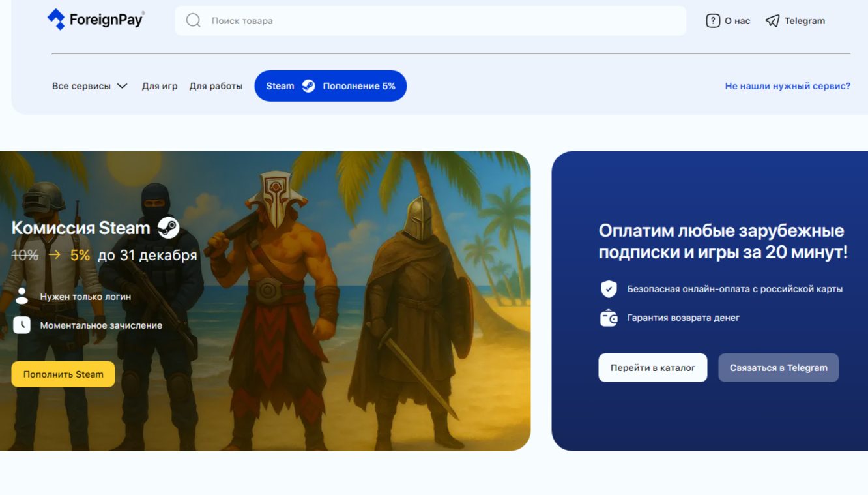The width and height of the screenshot is (868, 495).
Task: Select the Для работы category
Action: 216,86
